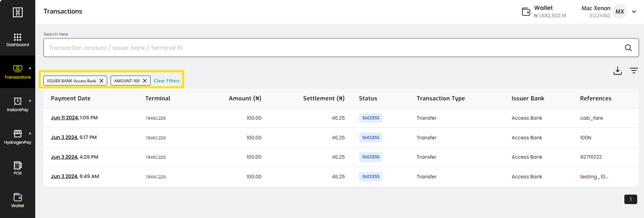This screenshot has width=644, height=218.
Task: Open the Jun 3 2024 6:49 AM transaction
Action: coord(75,177)
